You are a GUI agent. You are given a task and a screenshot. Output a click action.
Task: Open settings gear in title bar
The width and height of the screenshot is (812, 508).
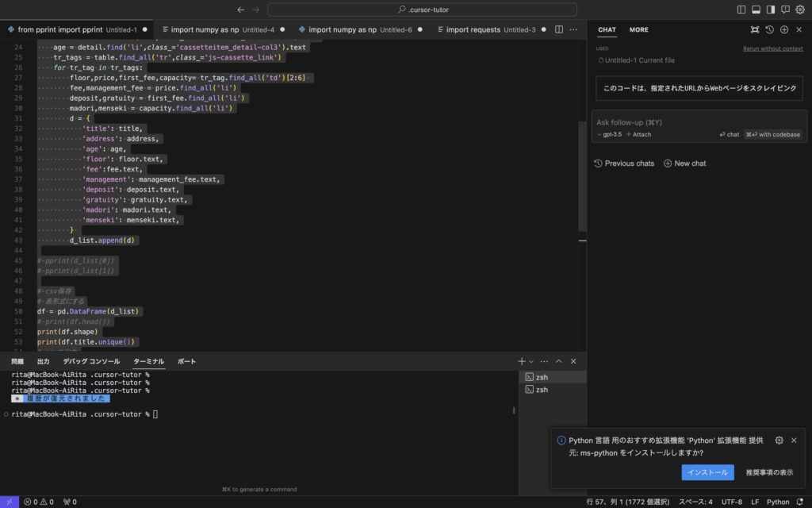(x=800, y=10)
